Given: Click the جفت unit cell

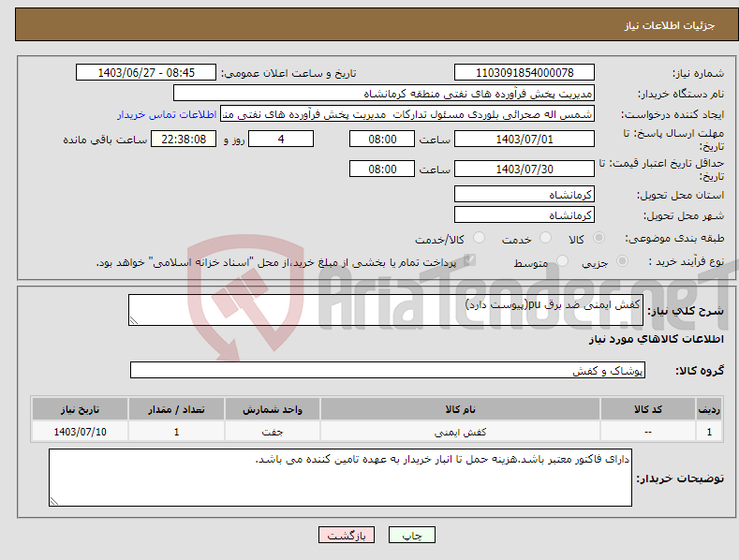Looking at the screenshot, I should pyautogui.click(x=273, y=432).
